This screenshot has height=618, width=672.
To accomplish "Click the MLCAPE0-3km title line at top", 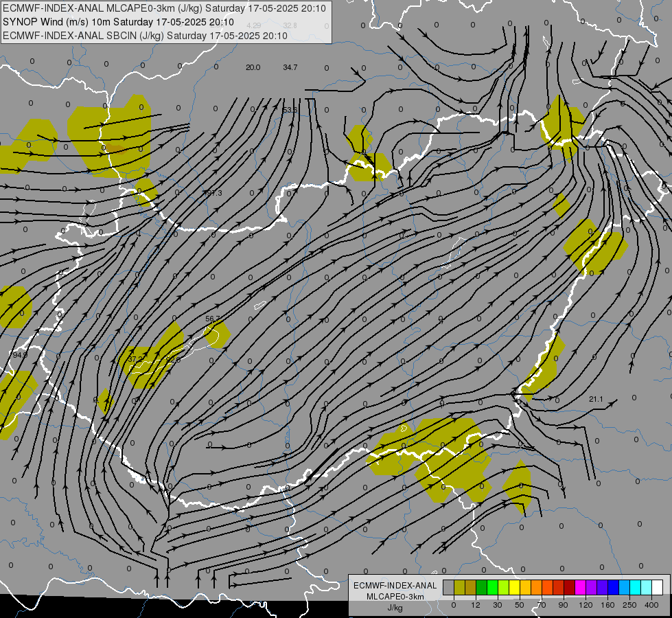I will click(164, 8).
